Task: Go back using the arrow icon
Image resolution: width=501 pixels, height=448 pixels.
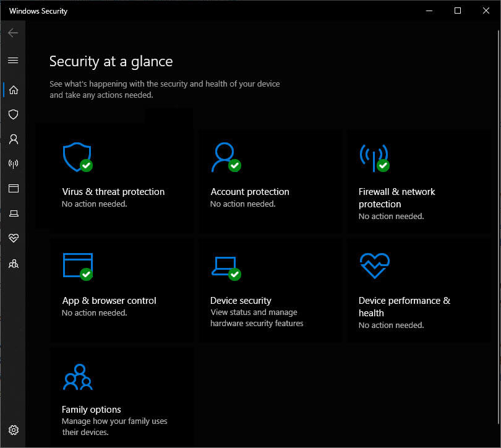Action: pos(13,33)
